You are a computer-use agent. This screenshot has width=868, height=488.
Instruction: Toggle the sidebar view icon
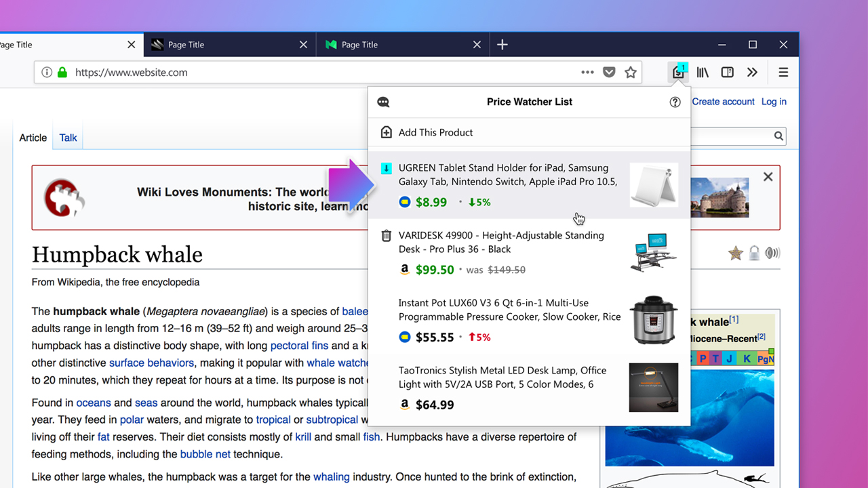pos(727,72)
